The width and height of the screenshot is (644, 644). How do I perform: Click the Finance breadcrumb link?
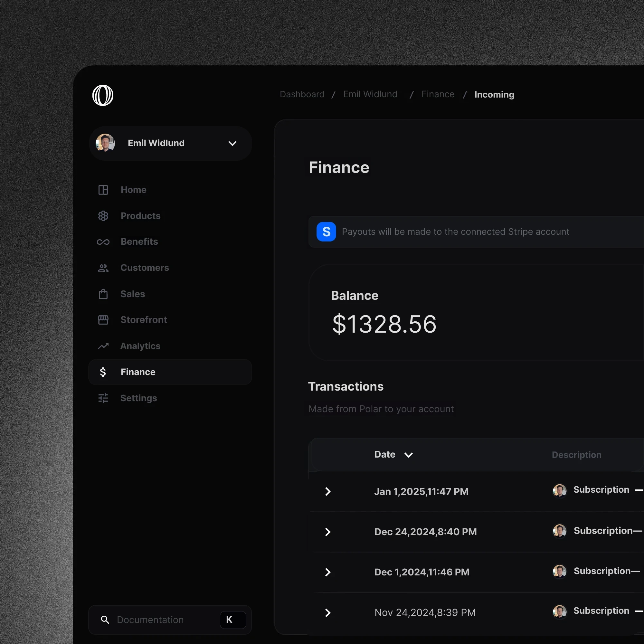pyautogui.click(x=438, y=94)
